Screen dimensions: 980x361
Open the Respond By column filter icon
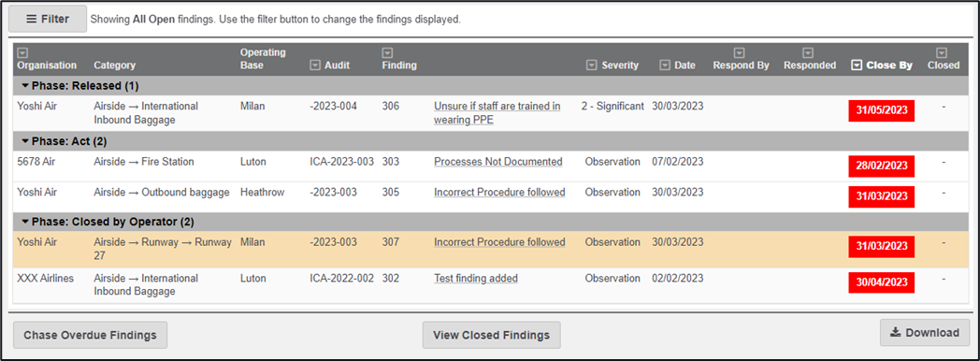(740, 53)
